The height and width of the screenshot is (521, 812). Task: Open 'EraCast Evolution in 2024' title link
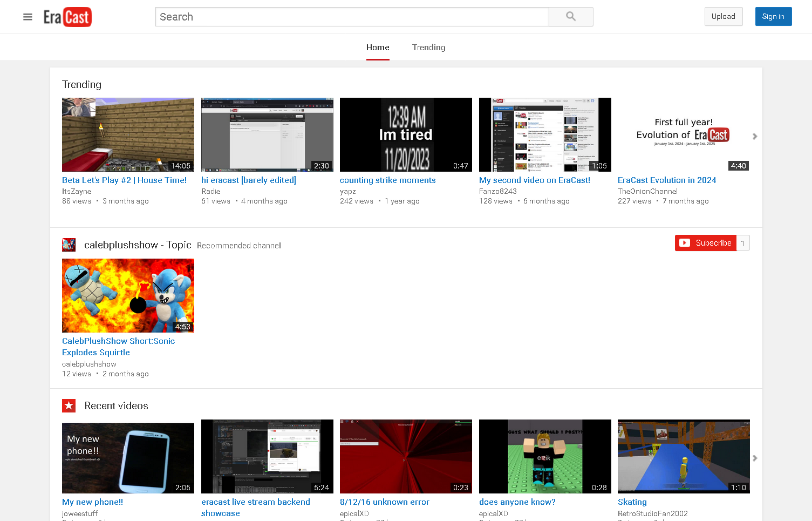pyautogui.click(x=666, y=180)
